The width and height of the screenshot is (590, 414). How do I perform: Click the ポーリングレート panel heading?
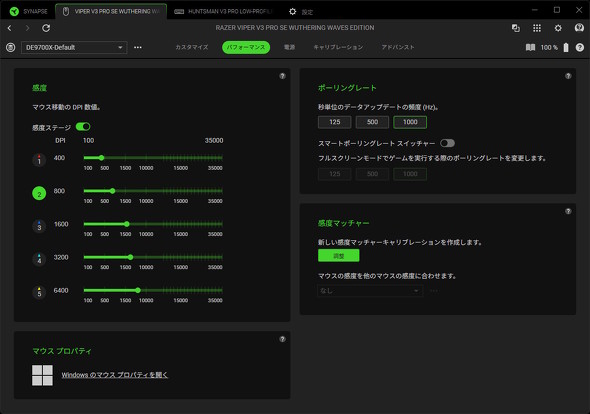coord(347,88)
